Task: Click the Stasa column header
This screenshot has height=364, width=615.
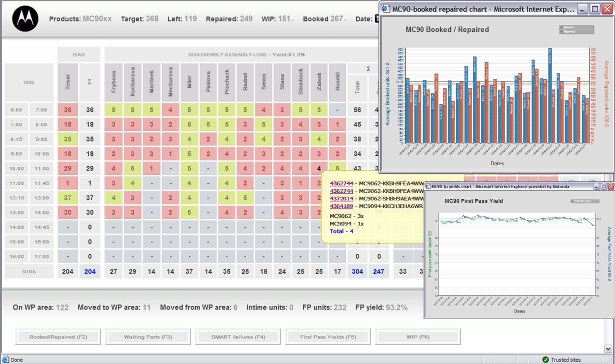Action: click(282, 82)
